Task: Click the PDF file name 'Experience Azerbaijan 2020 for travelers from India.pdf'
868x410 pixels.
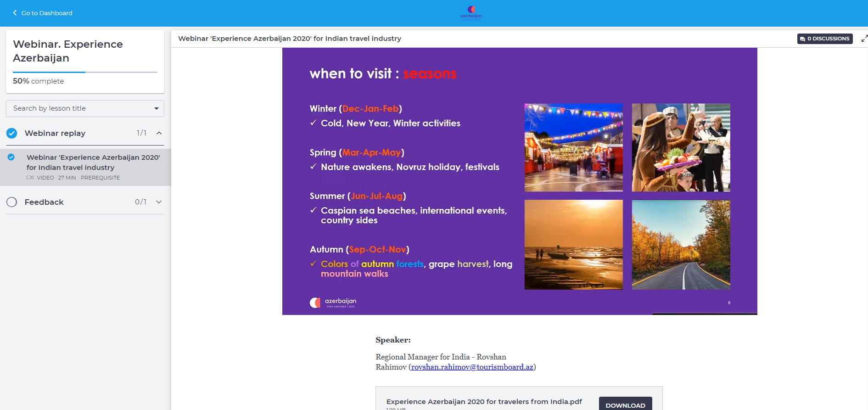Action: [x=484, y=401]
